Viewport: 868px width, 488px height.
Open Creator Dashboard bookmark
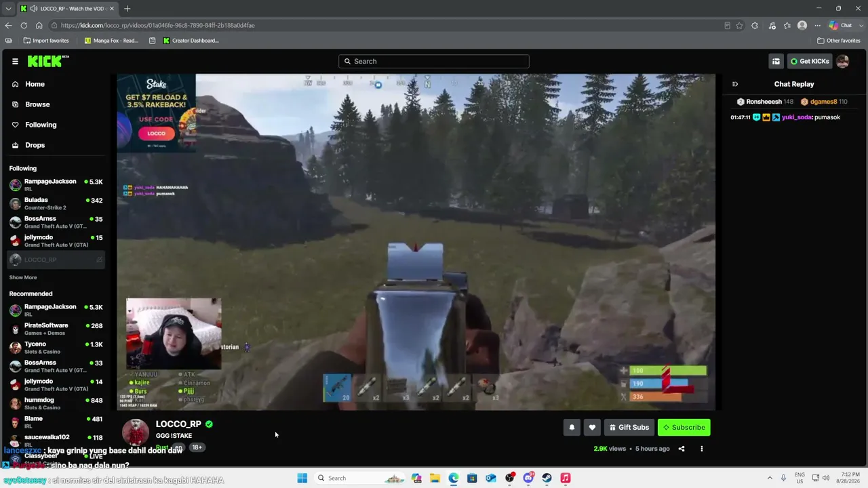(x=191, y=41)
